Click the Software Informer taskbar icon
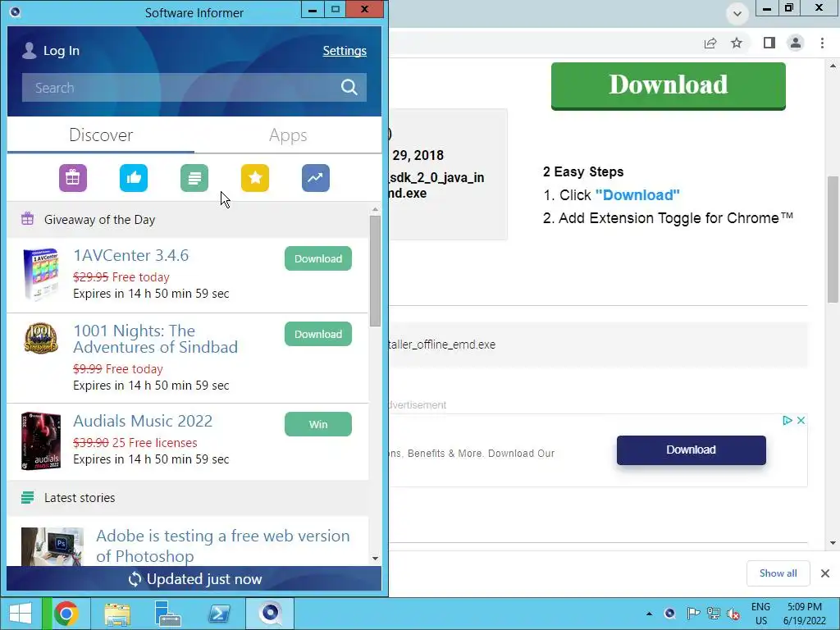Image resolution: width=840 pixels, height=630 pixels. pyautogui.click(x=270, y=614)
